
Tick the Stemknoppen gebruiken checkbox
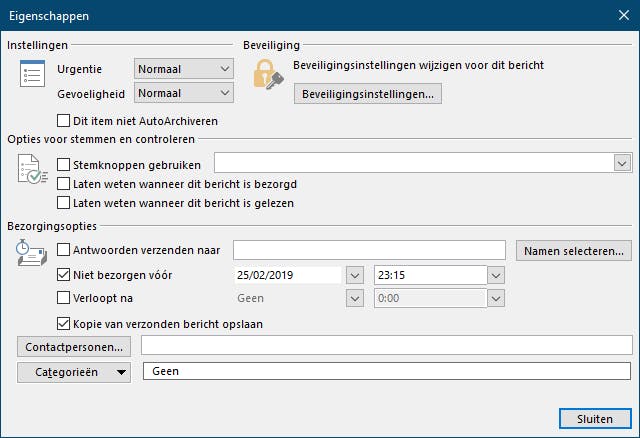(x=63, y=165)
